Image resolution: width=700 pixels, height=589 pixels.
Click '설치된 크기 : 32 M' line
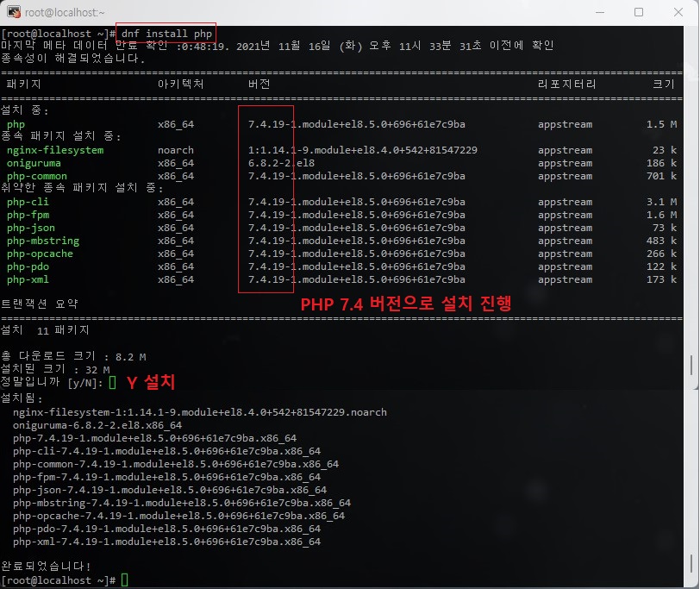click(55, 369)
